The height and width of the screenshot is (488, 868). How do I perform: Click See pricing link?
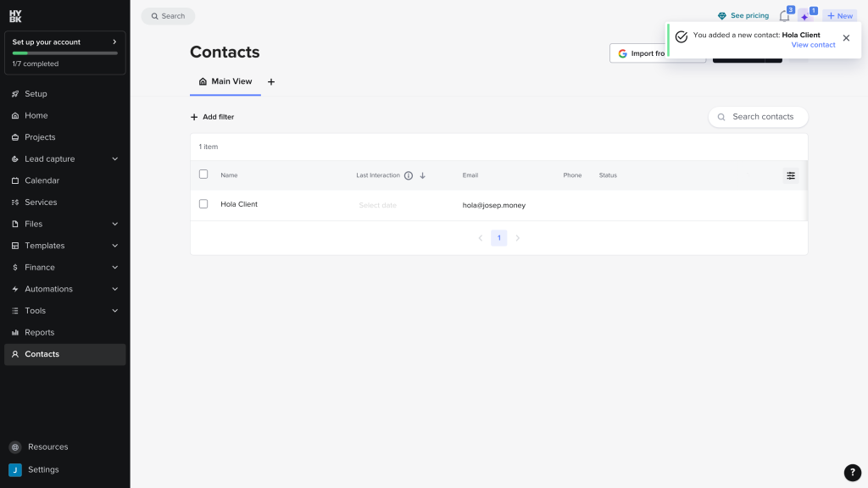pyautogui.click(x=743, y=15)
